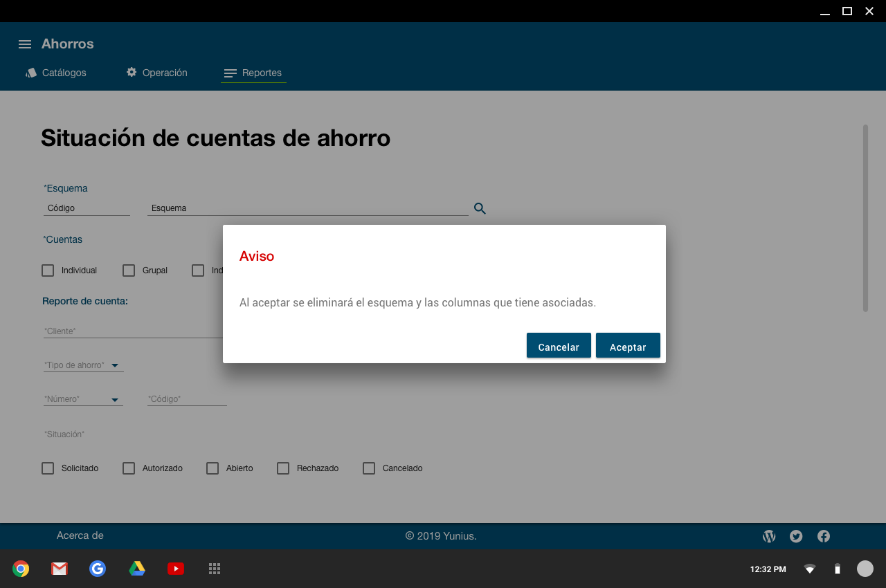886x588 pixels.
Task: Click the schema search magnifier icon
Action: (x=480, y=208)
